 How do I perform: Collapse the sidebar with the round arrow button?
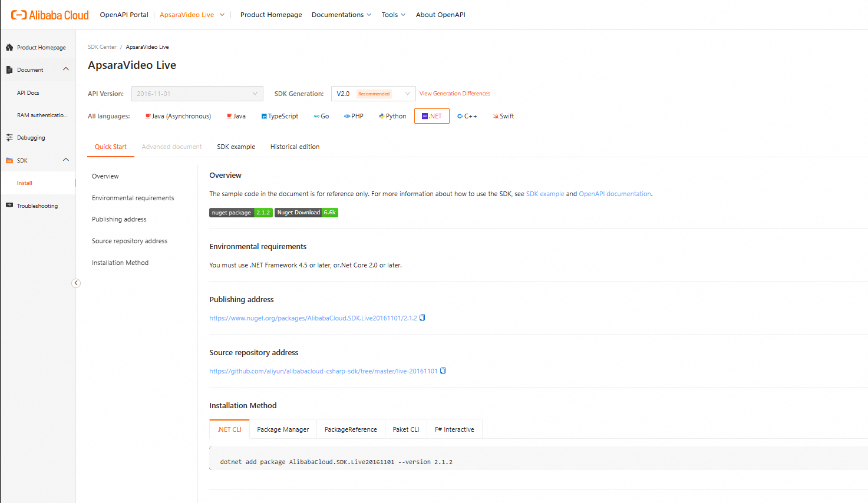(76, 283)
